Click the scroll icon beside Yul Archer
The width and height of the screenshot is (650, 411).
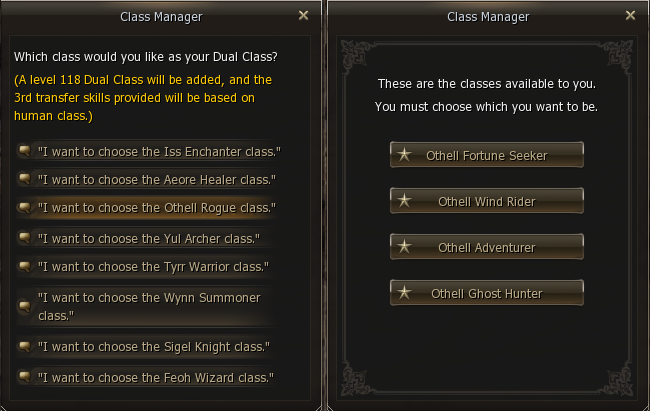[25, 238]
